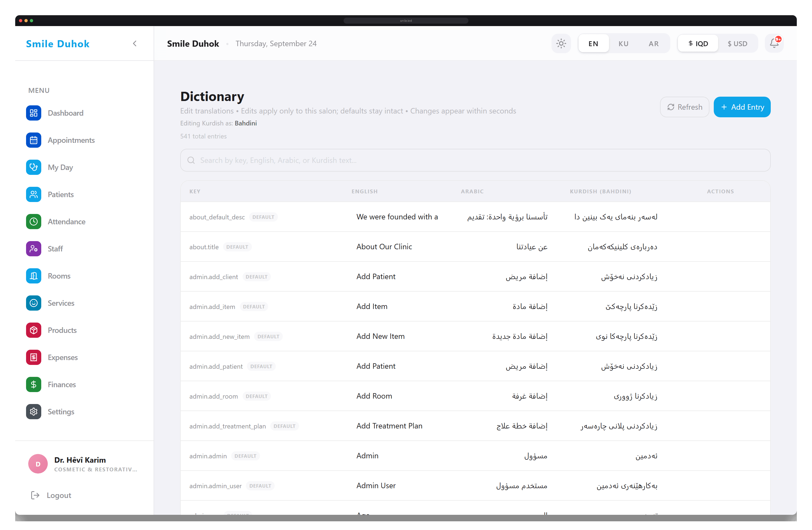This screenshot has width=812, height=530.
Task: Log out via Logout link
Action: click(51, 495)
